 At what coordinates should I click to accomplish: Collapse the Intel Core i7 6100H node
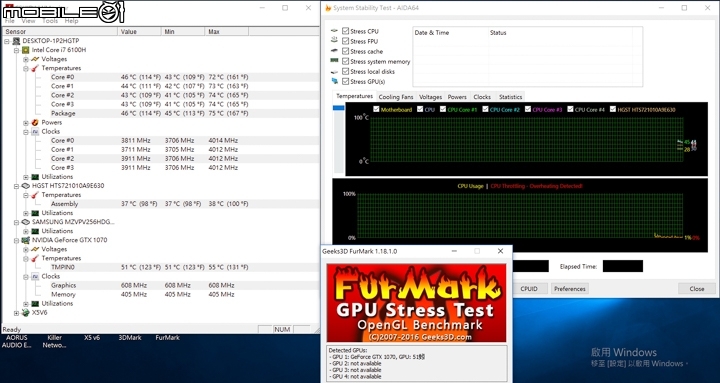pos(17,50)
